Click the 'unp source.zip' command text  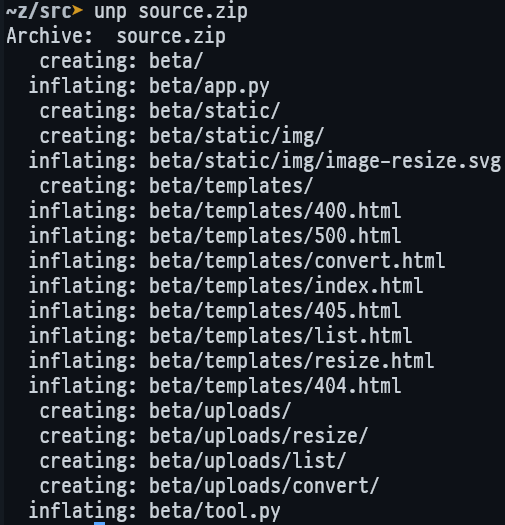click(171, 12)
